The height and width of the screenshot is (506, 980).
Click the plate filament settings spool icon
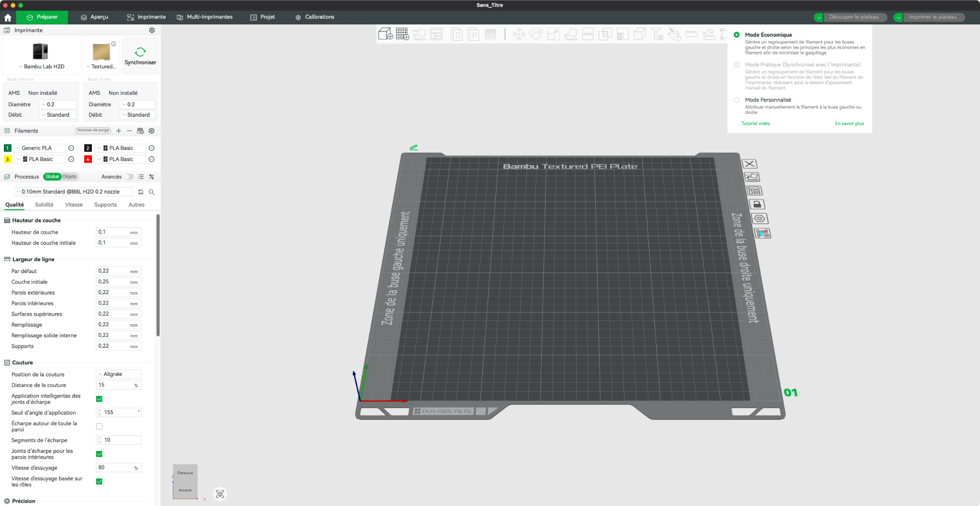[763, 233]
